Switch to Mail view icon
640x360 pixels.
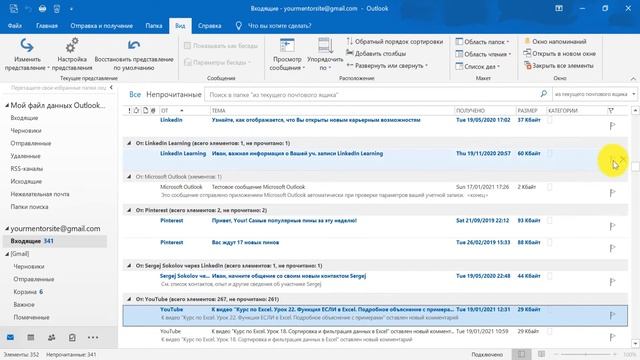pos(11,337)
